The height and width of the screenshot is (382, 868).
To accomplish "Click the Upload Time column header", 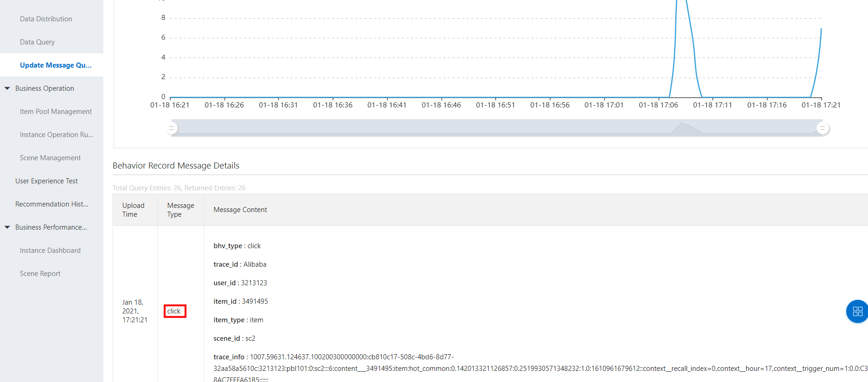I will [133, 210].
